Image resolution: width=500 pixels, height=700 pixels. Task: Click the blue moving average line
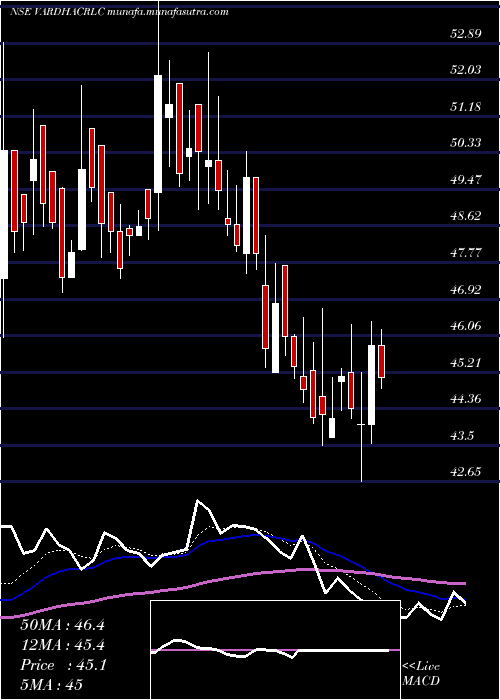tap(232, 540)
